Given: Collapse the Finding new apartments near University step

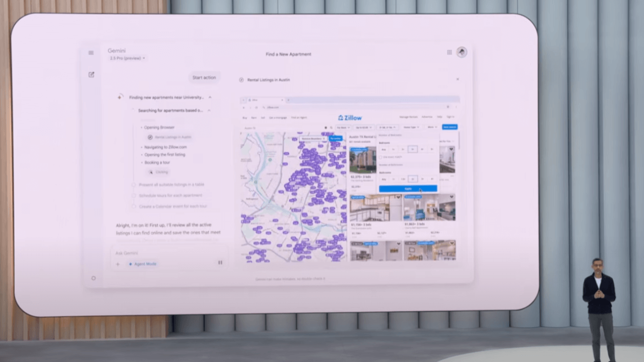Looking at the screenshot, I should tap(210, 97).
